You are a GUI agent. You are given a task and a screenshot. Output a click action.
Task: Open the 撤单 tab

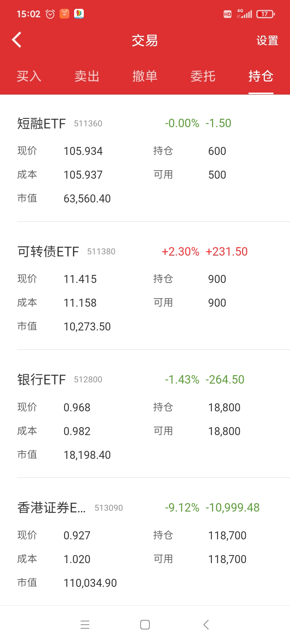[x=145, y=76]
